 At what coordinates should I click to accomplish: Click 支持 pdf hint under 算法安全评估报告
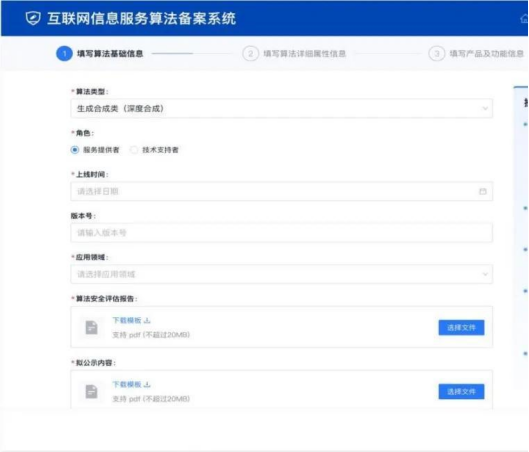pos(151,335)
